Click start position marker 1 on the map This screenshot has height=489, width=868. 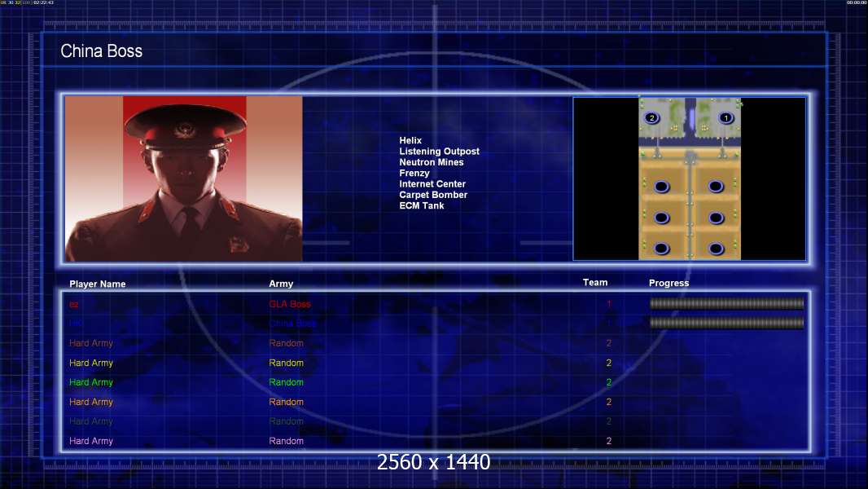point(726,118)
